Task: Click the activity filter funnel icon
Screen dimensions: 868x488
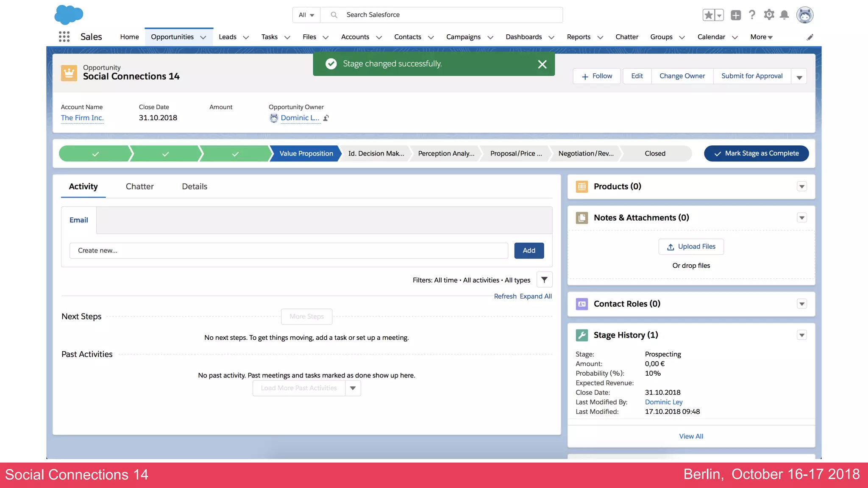Action: (544, 280)
